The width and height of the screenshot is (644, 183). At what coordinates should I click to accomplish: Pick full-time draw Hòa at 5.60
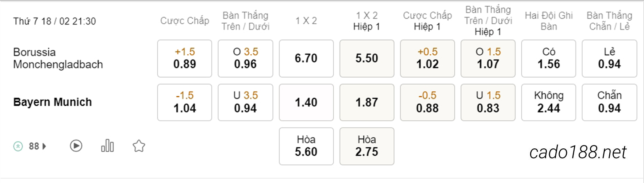306,146
